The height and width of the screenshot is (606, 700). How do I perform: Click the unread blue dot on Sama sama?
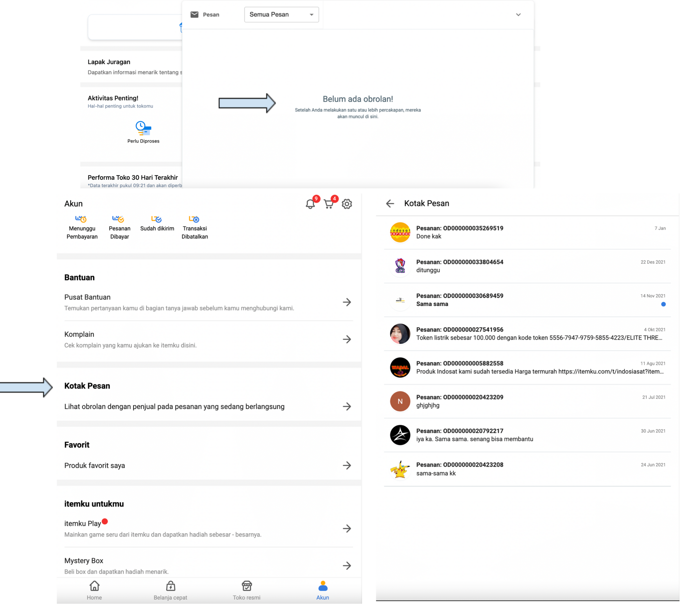click(x=663, y=304)
